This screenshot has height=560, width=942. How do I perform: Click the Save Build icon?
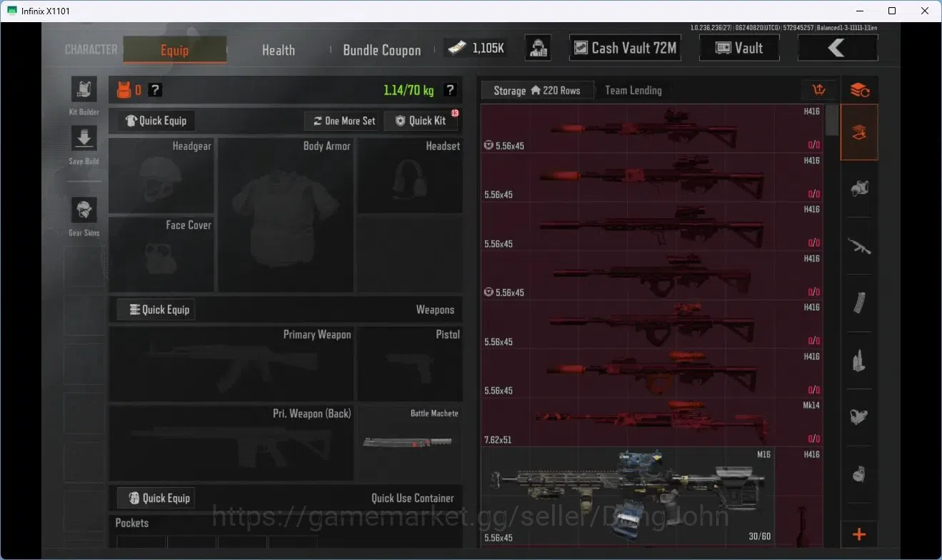(x=84, y=139)
